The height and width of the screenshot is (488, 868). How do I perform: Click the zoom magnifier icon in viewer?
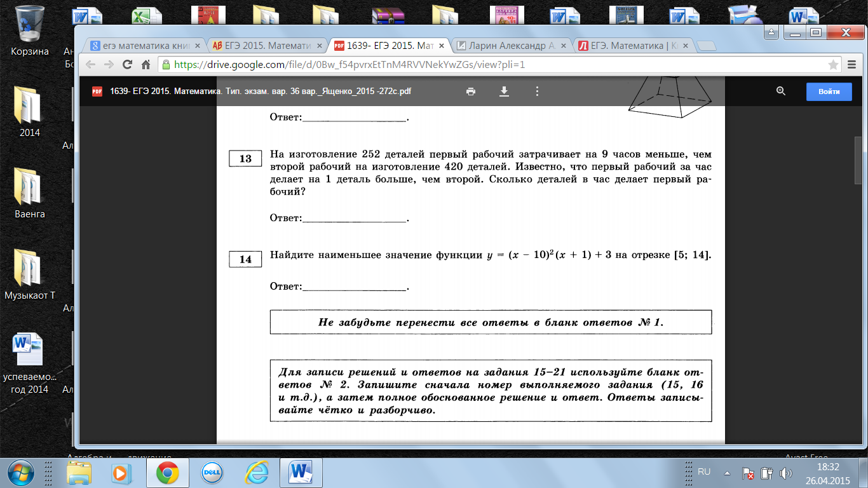[x=781, y=91]
